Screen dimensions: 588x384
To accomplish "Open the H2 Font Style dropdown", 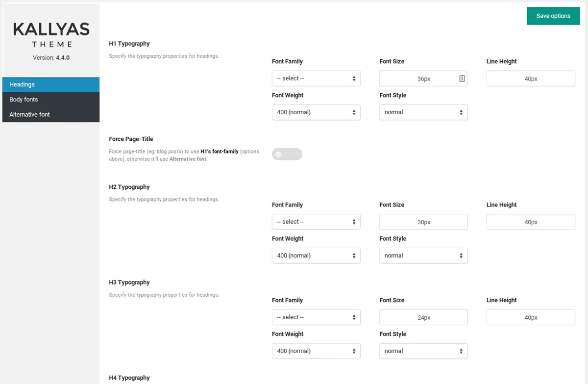I will 423,256.
